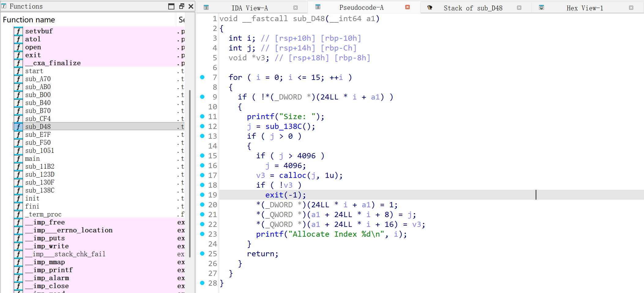
Task: Toggle breakpoint dot on line 7
Action: coord(202,77)
